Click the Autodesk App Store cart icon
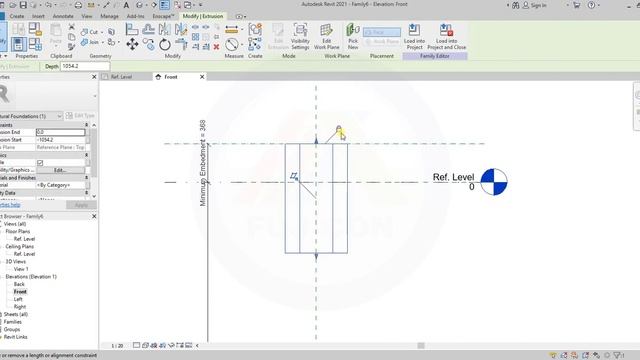Viewport: 640px width, 360px height. [x=576, y=5]
